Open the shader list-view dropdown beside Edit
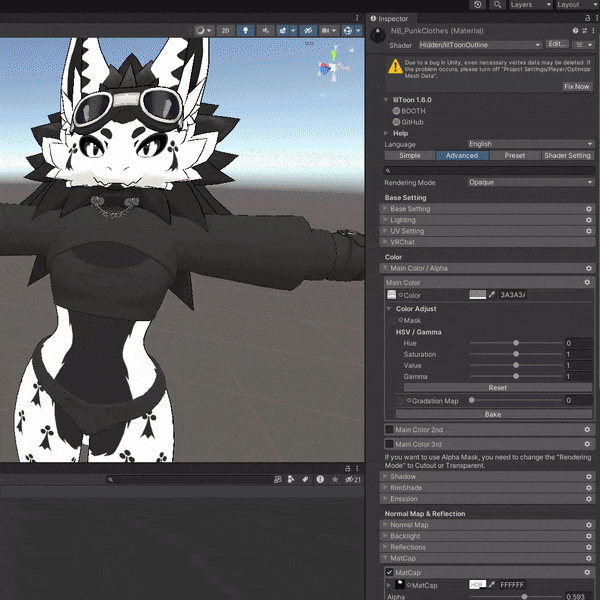Viewport: 600px width, 600px height. tap(583, 45)
